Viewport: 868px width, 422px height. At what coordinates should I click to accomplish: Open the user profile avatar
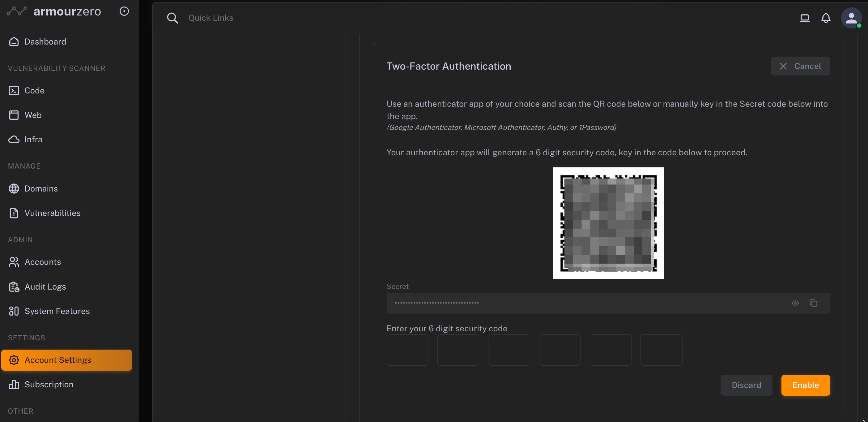point(851,18)
